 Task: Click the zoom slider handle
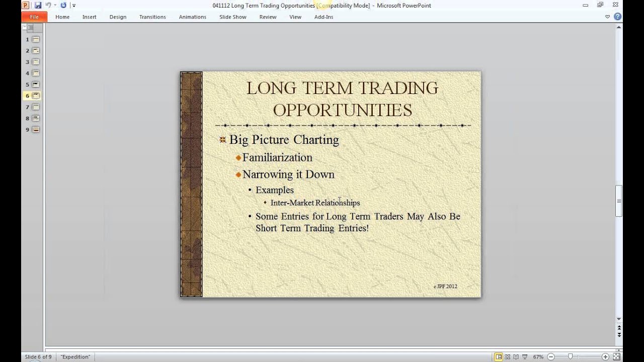point(570,357)
